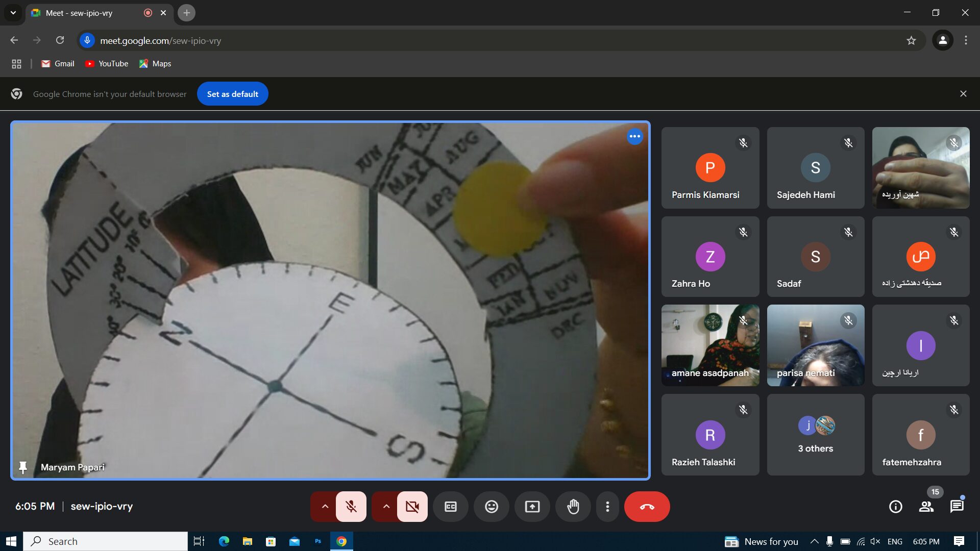This screenshot has height=551, width=980.
Task: Launch Microsoft Edge from taskbar
Action: (224, 541)
